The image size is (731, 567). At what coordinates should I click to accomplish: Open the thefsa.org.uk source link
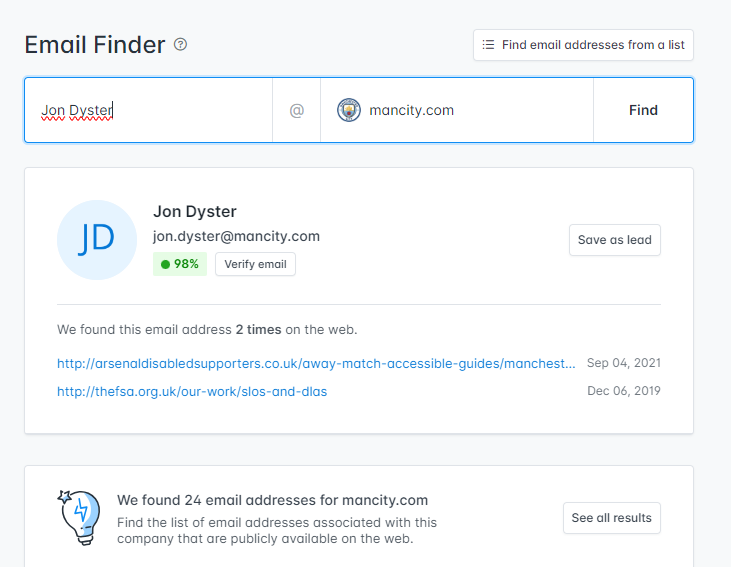192,391
